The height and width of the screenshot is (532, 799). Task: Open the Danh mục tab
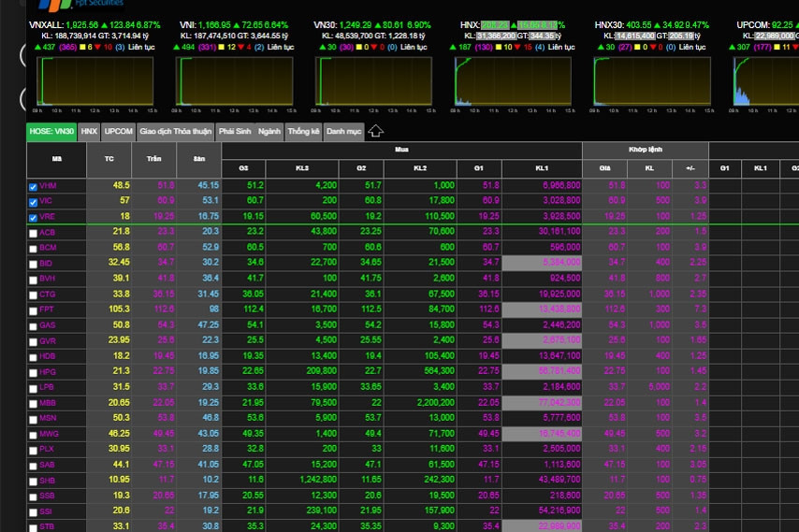point(343,132)
